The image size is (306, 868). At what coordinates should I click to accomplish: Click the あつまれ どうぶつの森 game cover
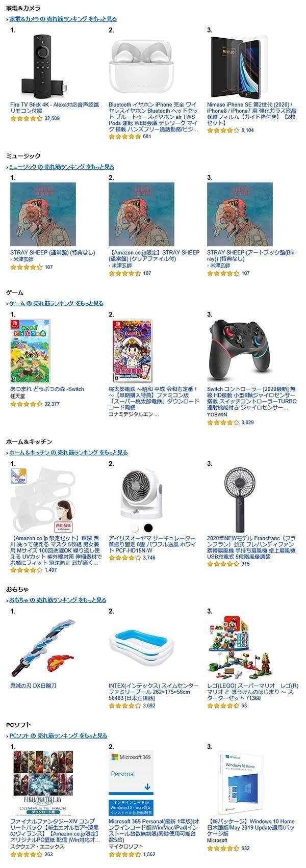point(31,351)
